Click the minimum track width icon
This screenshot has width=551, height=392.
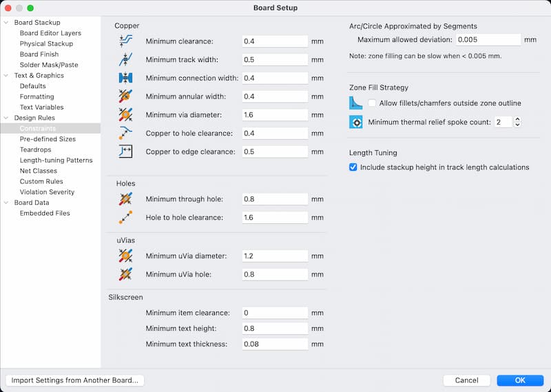click(125, 60)
